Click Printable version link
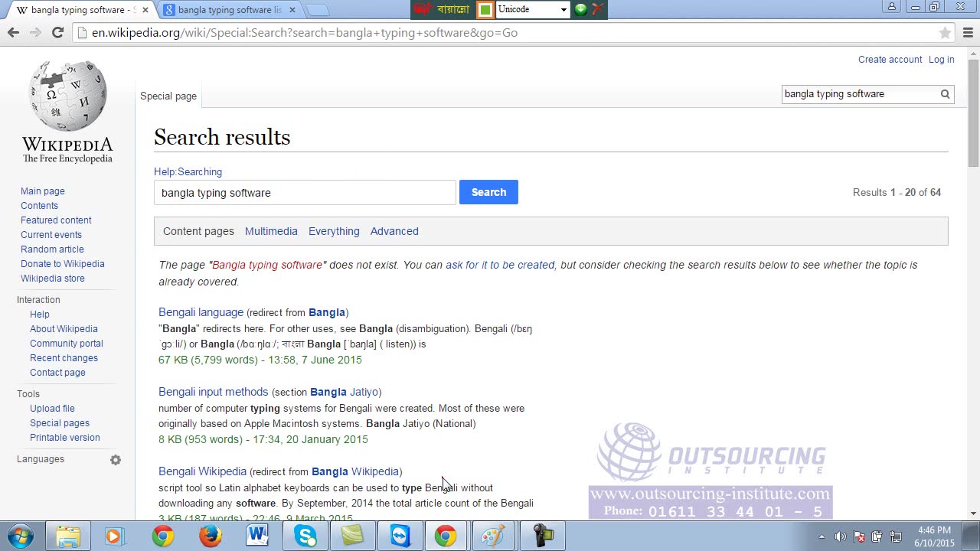980x551 pixels. click(65, 438)
